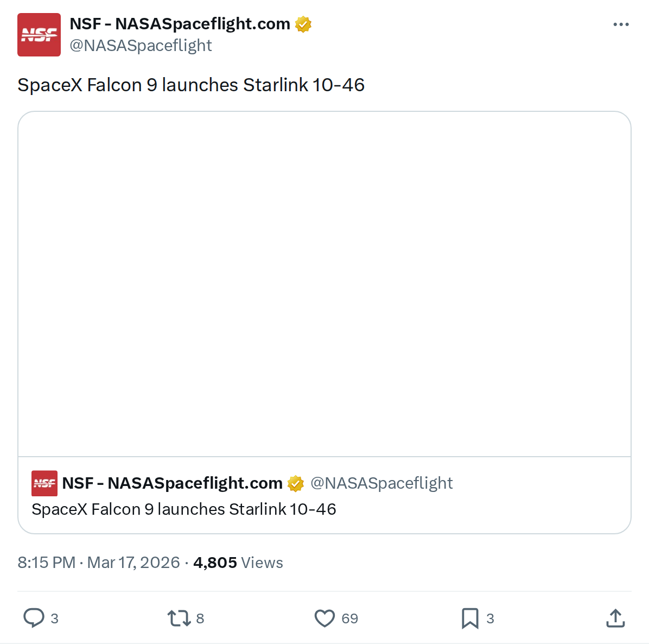Click the quoted post text Starlink 10-46

[x=184, y=509]
